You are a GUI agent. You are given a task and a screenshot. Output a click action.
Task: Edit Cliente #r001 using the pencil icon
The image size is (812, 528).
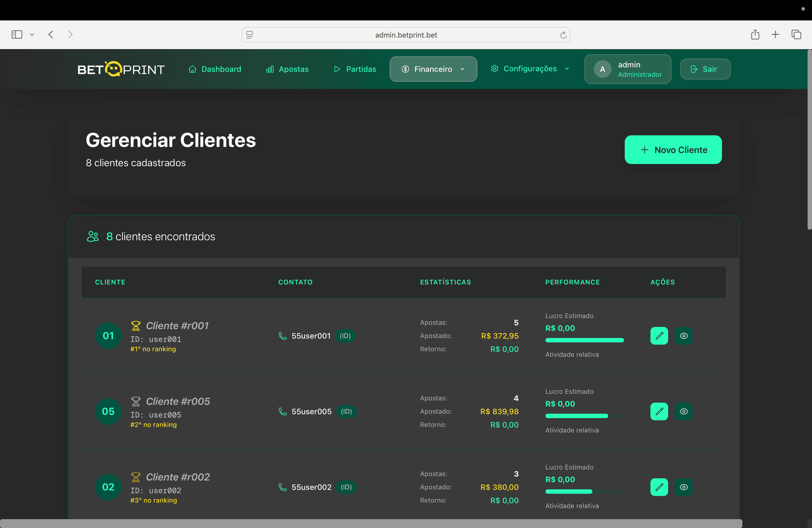[659, 336]
